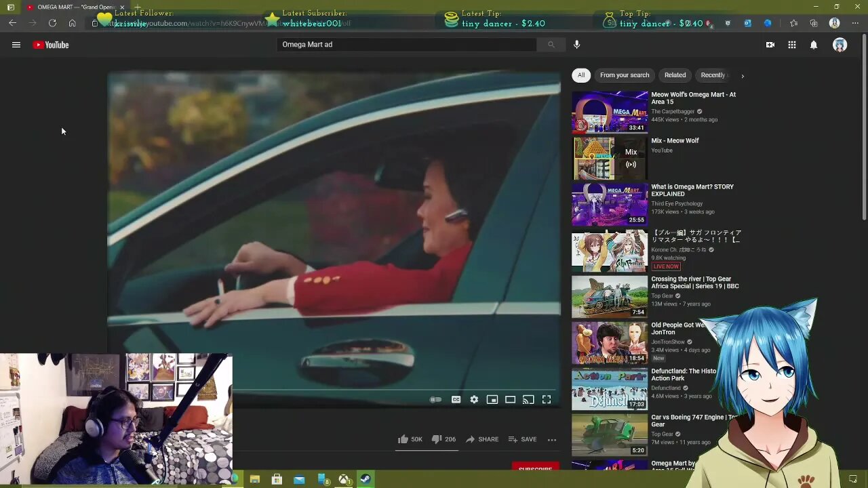Open browser Settings and more ellipsis
868x488 pixels.
click(854, 23)
